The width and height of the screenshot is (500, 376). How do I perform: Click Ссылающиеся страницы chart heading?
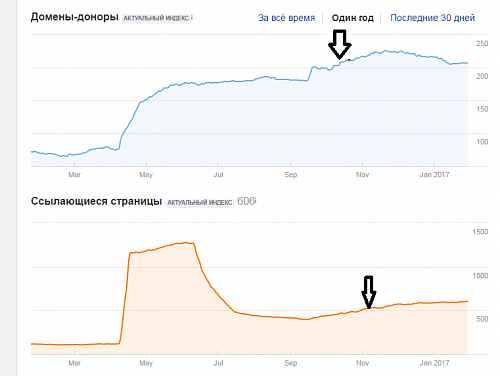pyautogui.click(x=96, y=201)
